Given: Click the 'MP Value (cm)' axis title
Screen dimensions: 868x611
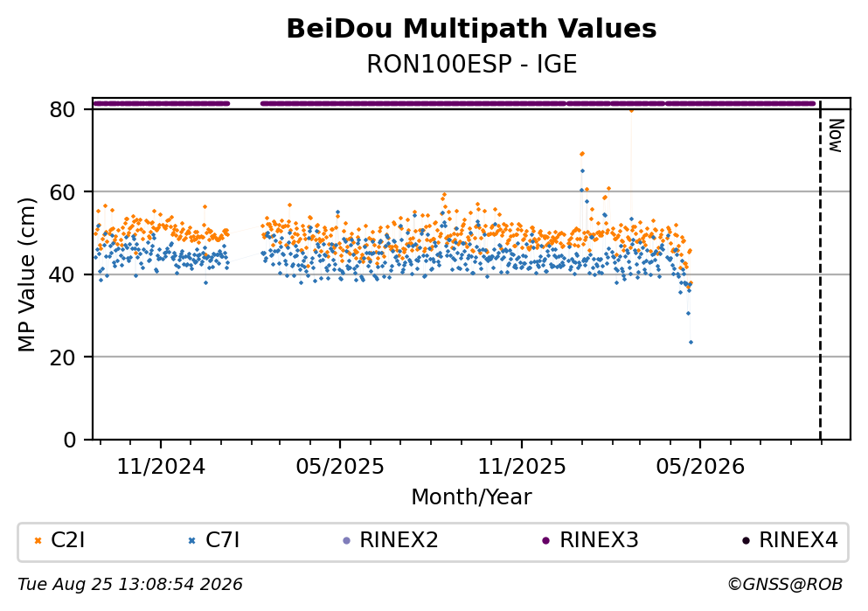Looking at the screenshot, I should [x=26, y=274].
